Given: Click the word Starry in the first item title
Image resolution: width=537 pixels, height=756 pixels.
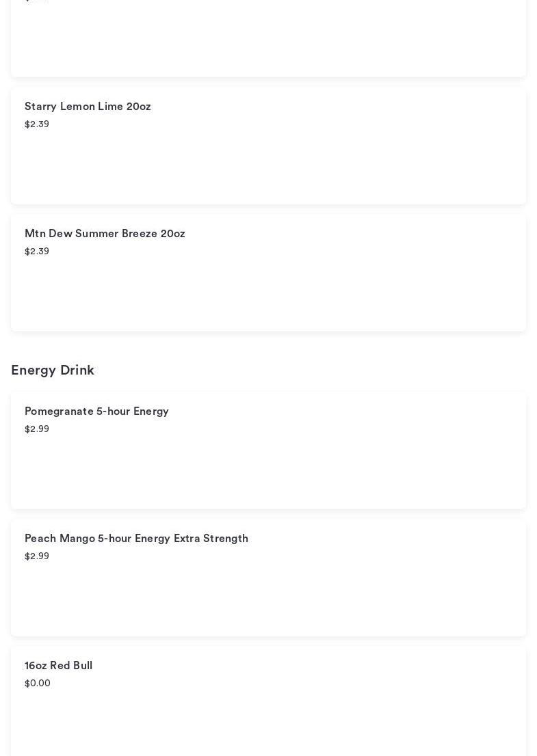Looking at the screenshot, I should click(x=40, y=107).
